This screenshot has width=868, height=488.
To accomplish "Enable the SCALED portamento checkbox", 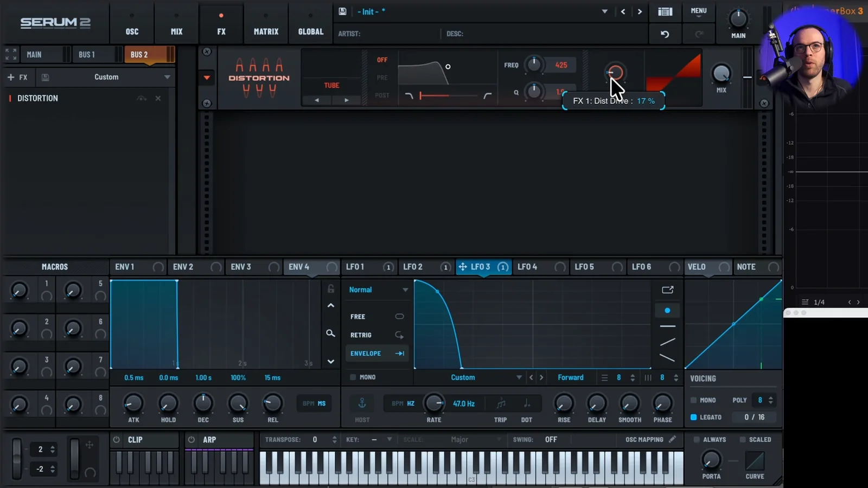I will click(x=743, y=439).
